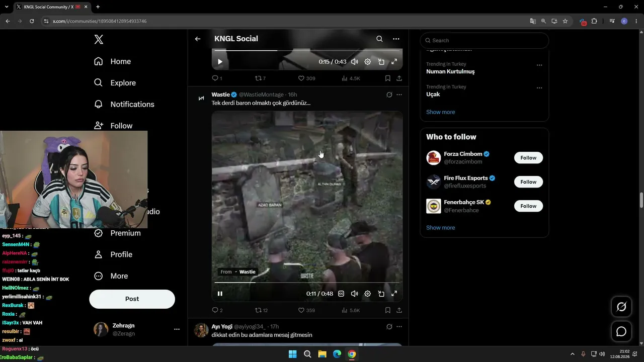This screenshot has height=362, width=644.
Task: Open Grok actions on Ayı Yogi's post
Action: tap(389, 327)
